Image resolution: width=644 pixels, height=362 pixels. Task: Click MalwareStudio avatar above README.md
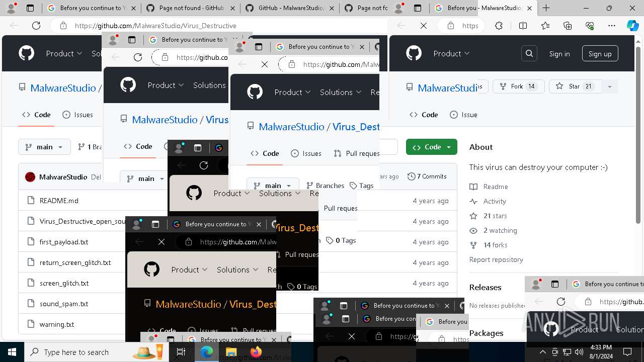[x=30, y=177]
